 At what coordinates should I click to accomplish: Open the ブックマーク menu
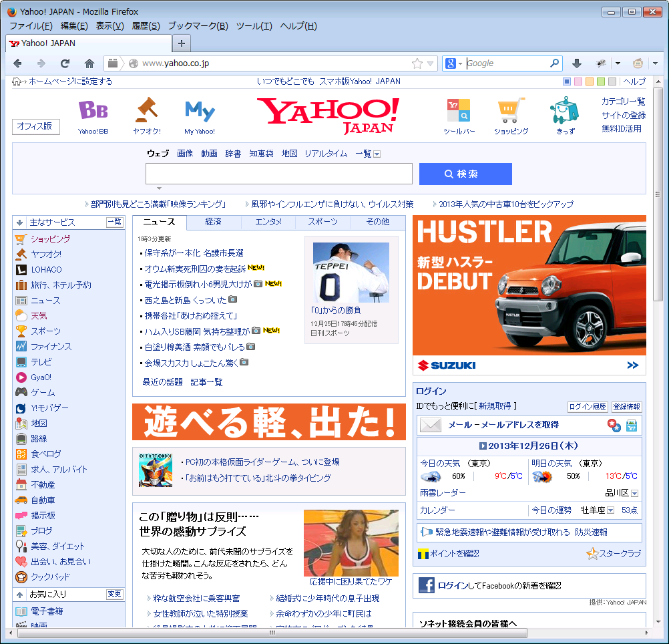[x=198, y=26]
